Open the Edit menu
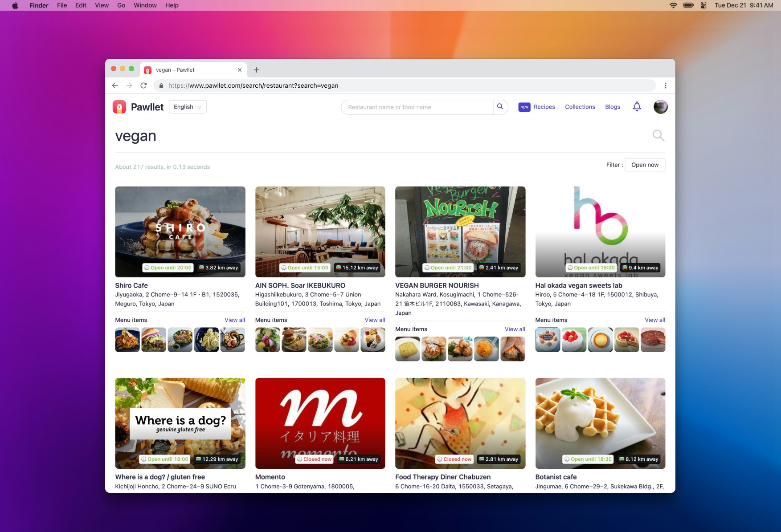Image resolution: width=781 pixels, height=532 pixels. pyautogui.click(x=81, y=5)
